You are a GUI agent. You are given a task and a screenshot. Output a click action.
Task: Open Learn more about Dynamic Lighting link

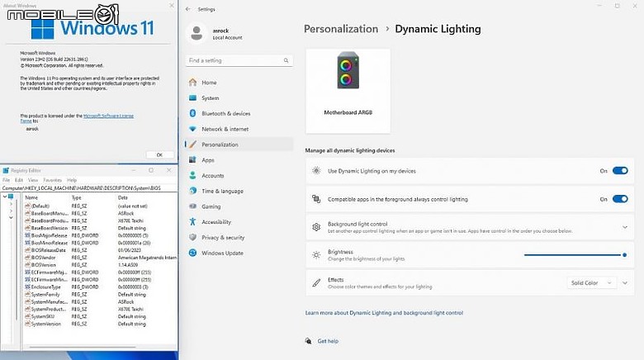click(x=384, y=313)
